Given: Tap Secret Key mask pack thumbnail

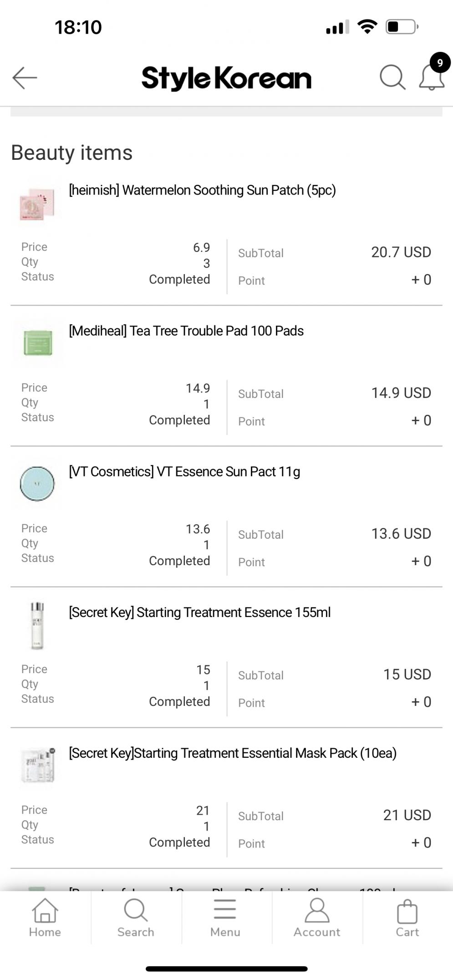Looking at the screenshot, I should [38, 765].
